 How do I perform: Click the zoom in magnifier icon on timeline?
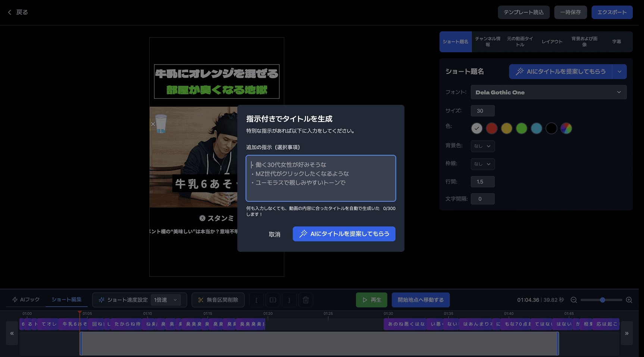[x=628, y=300]
